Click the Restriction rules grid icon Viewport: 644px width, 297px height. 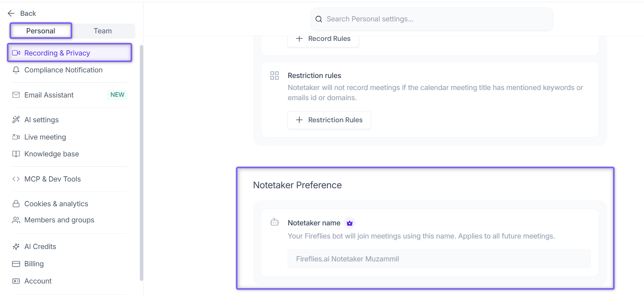click(x=275, y=76)
